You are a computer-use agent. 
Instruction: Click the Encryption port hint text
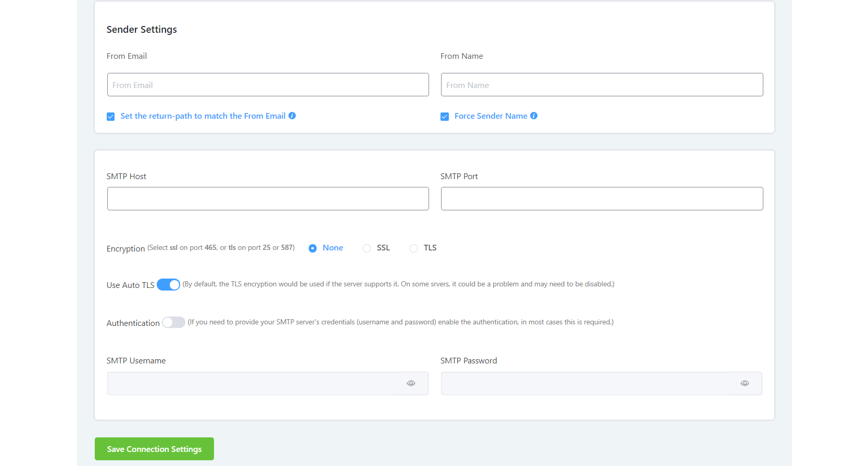coord(221,248)
